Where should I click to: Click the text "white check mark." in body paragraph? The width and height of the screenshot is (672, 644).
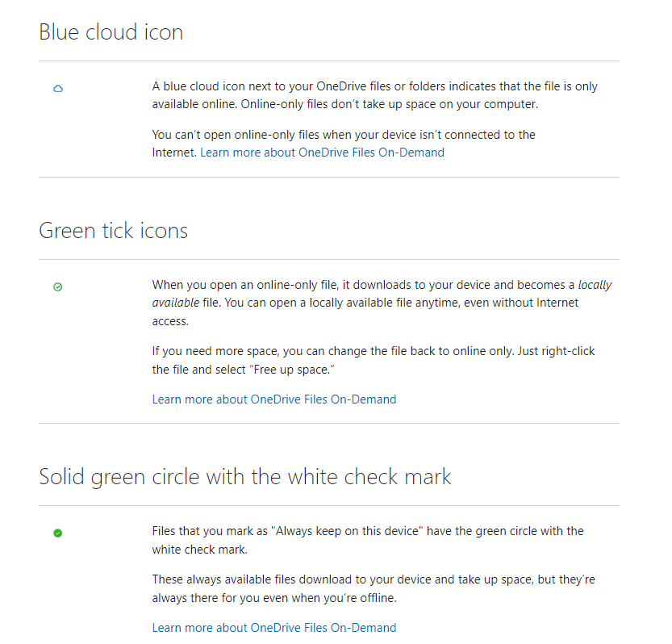point(200,550)
